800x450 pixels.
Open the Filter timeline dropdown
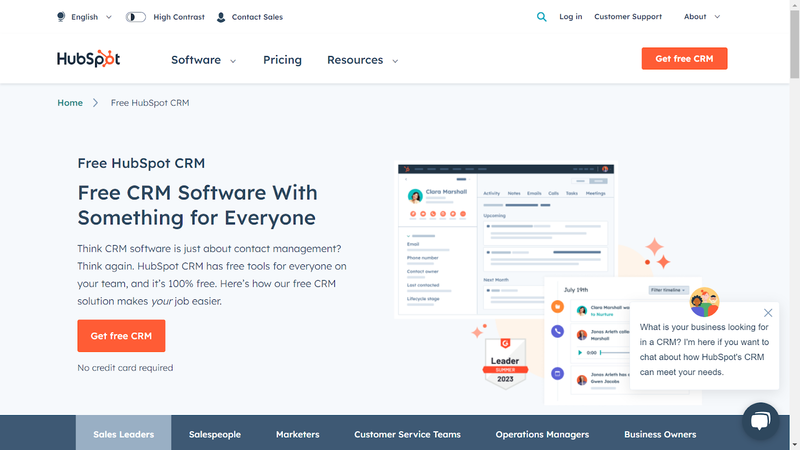pyautogui.click(x=668, y=290)
